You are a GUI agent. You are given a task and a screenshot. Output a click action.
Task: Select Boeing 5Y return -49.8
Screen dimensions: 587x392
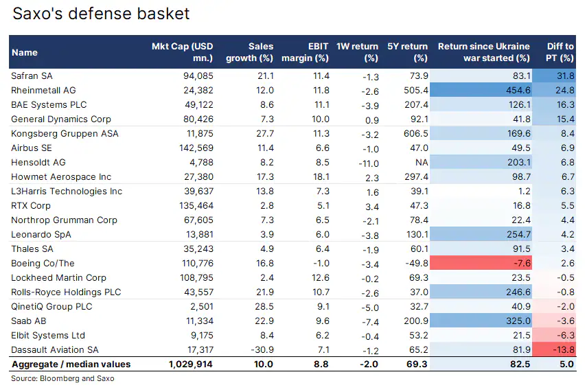(x=417, y=263)
